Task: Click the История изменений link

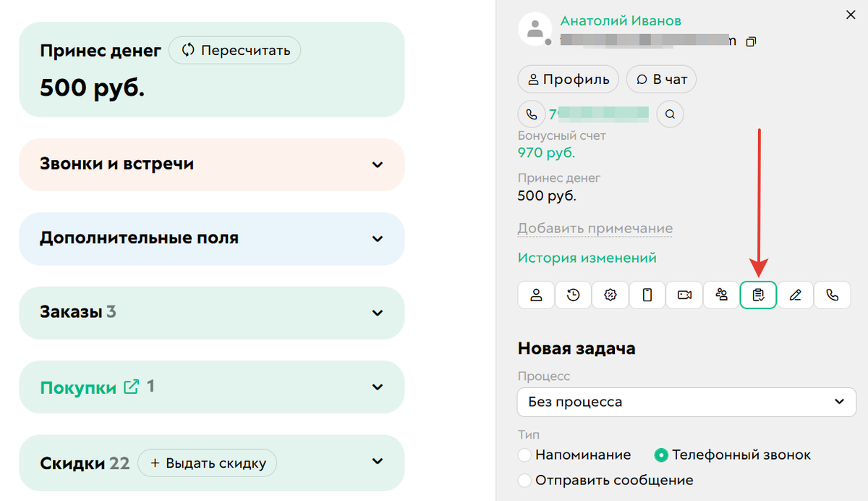Action: point(587,258)
